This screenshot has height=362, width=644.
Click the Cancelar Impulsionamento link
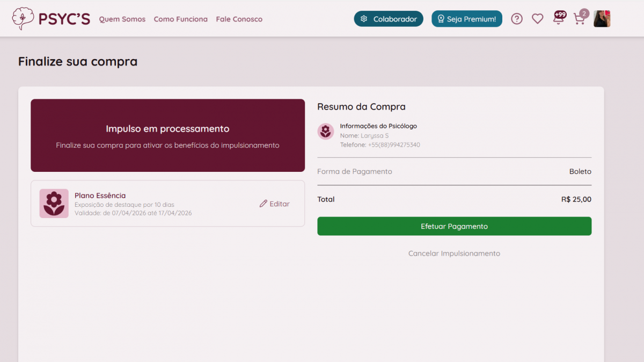click(454, 254)
